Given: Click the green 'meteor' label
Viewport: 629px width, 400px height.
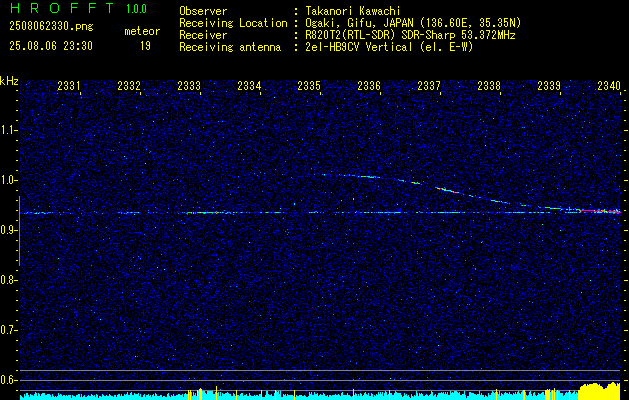Looking at the screenshot, I should (x=142, y=31).
